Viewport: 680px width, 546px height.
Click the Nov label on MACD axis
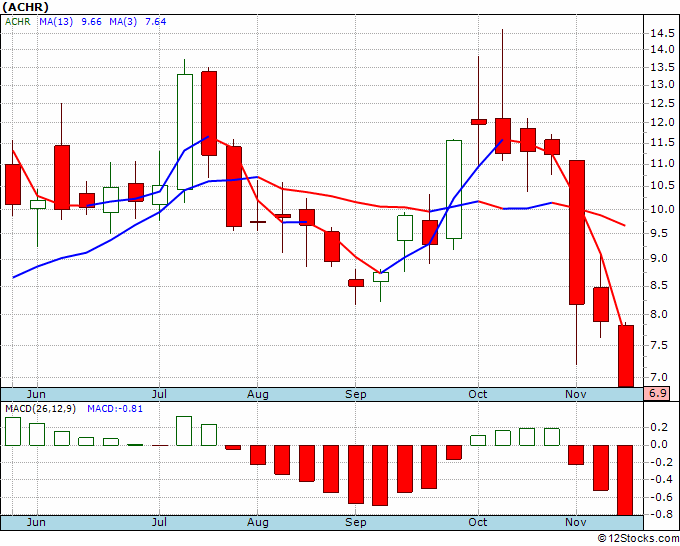pos(576,522)
